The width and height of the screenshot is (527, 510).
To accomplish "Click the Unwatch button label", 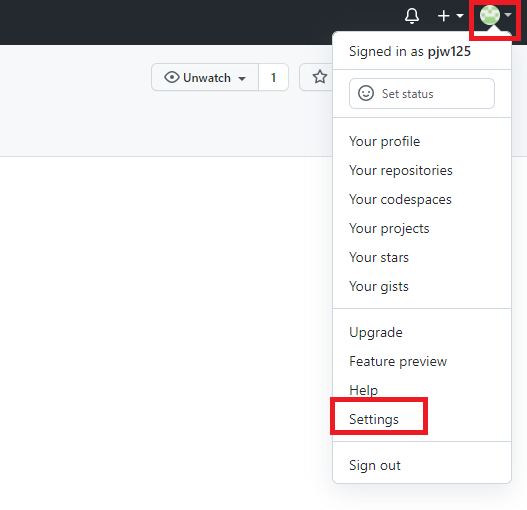I will [x=207, y=78].
